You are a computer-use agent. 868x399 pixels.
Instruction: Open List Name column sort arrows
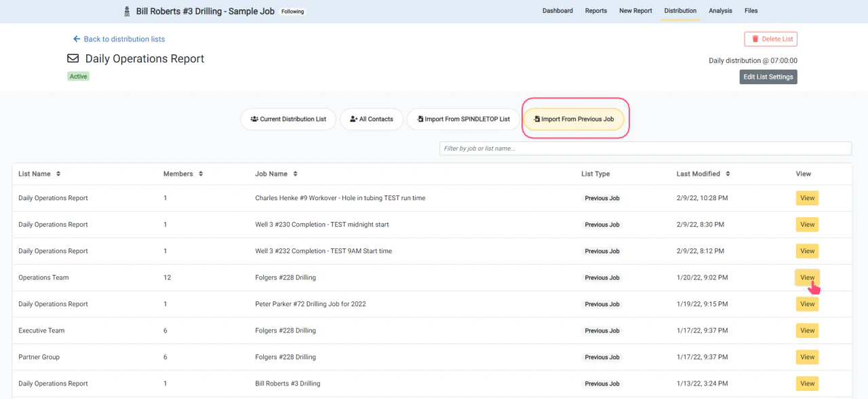pos(59,174)
